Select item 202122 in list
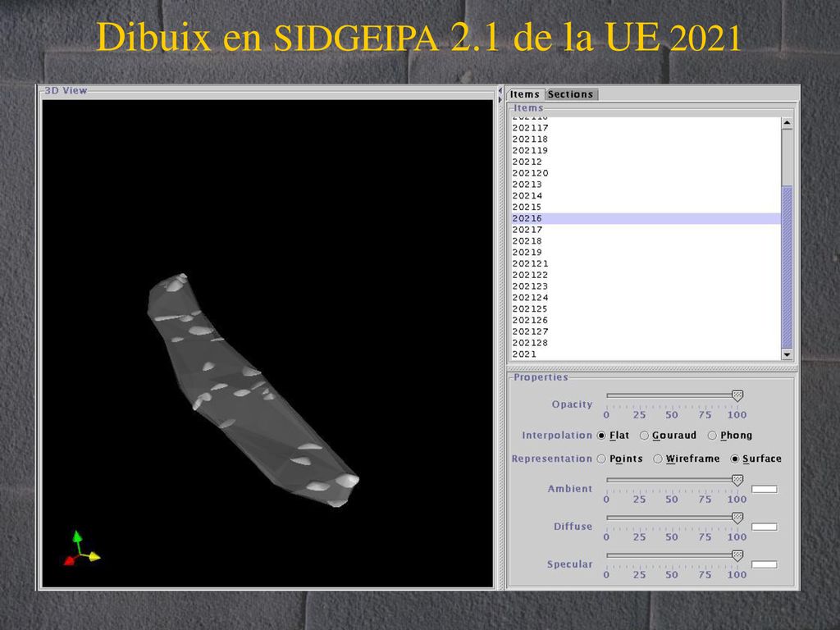840x630 pixels. [x=646, y=275]
